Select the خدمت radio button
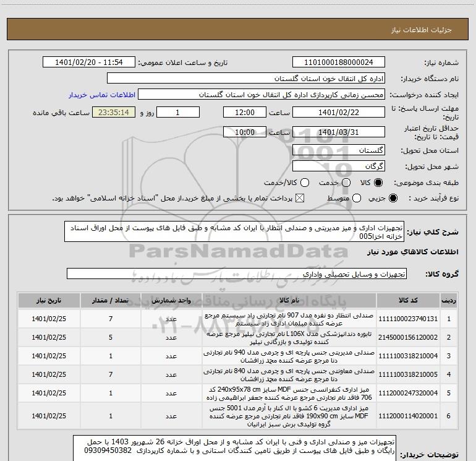Screen dimensions: 476x461 346,183
